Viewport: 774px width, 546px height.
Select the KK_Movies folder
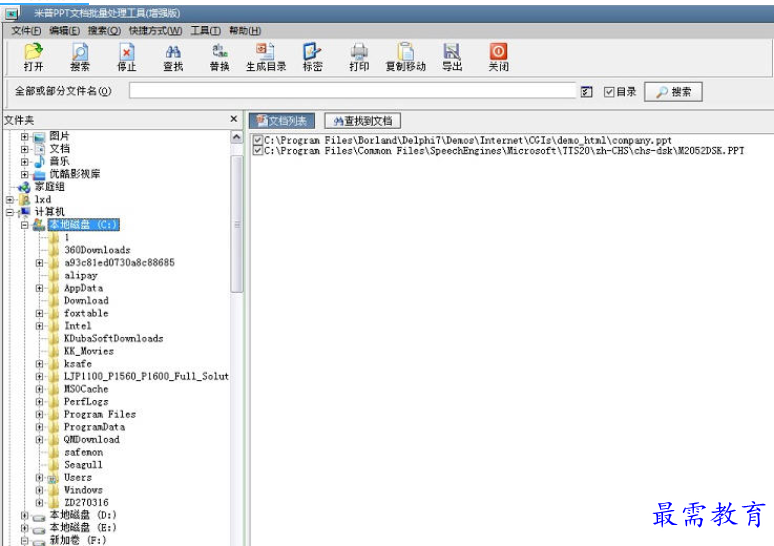(89, 351)
